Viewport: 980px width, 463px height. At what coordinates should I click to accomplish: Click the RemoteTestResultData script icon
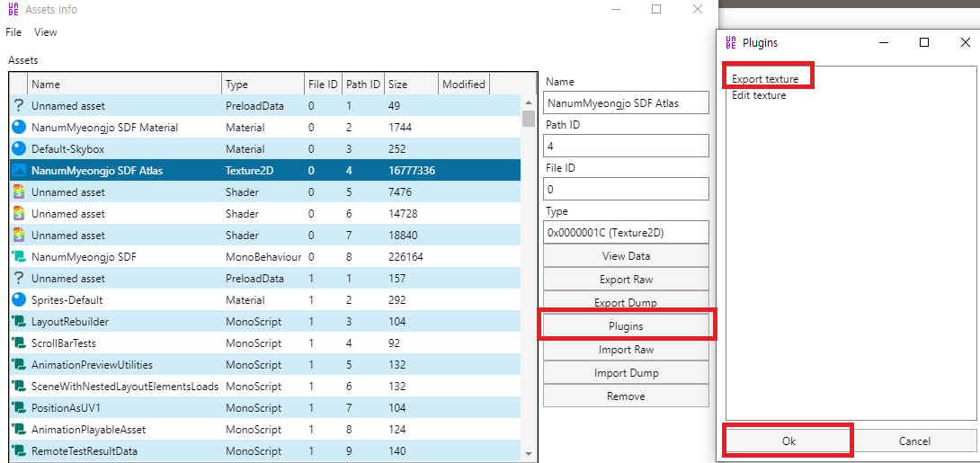19,451
